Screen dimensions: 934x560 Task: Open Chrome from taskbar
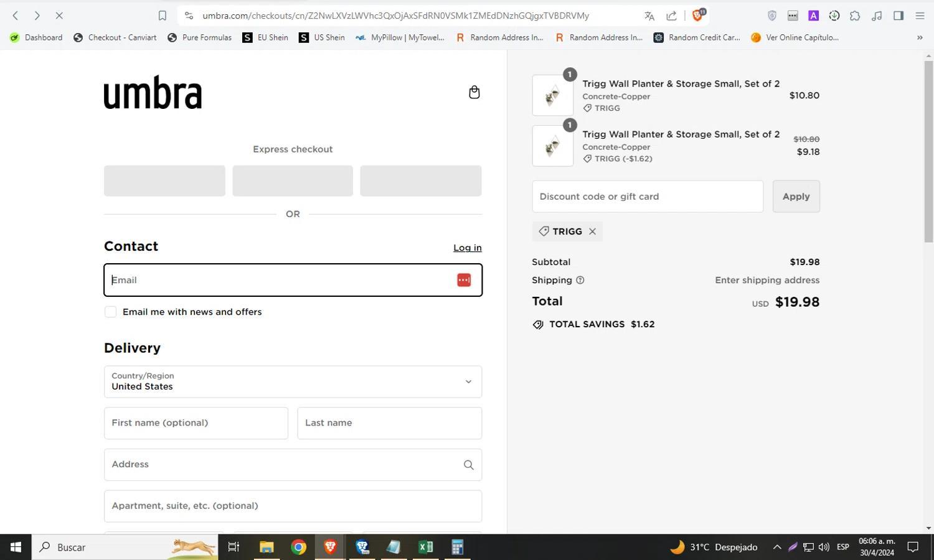299,547
